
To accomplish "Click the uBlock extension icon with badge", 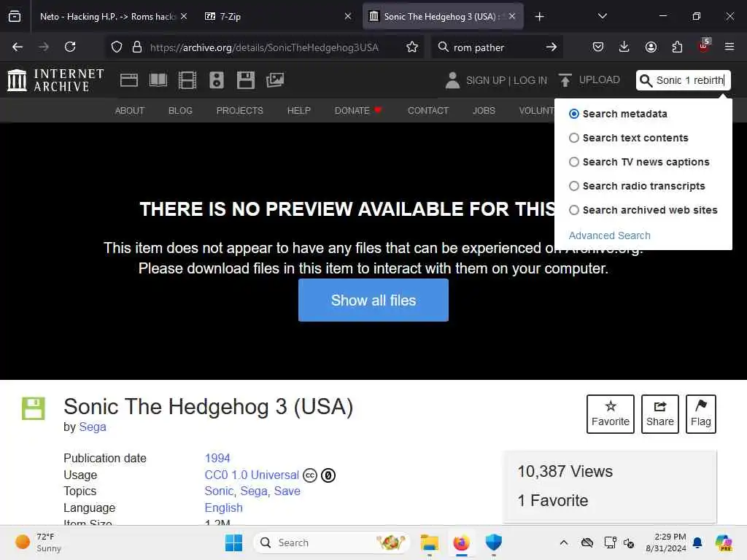I will pyautogui.click(x=704, y=46).
